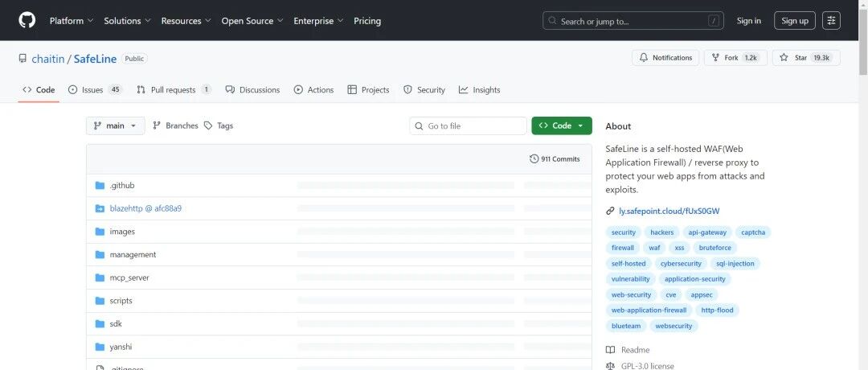Open the chaitin owner profile link
The height and width of the screenshot is (370, 868).
48,59
